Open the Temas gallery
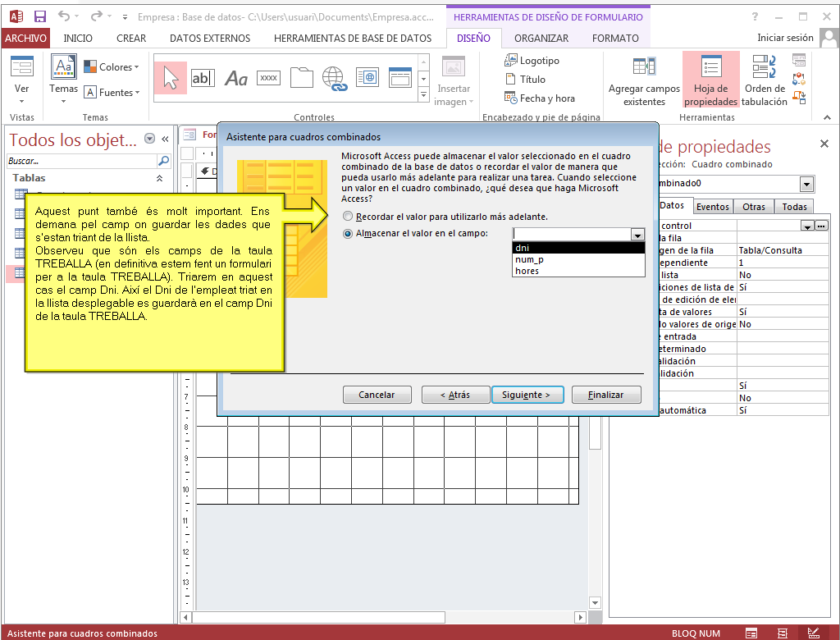 click(63, 79)
